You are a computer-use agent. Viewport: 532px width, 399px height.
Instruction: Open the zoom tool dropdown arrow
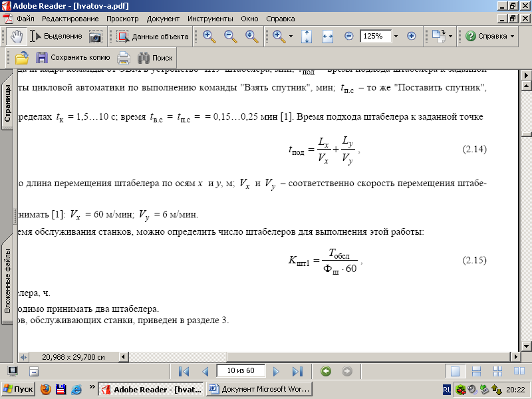click(291, 37)
